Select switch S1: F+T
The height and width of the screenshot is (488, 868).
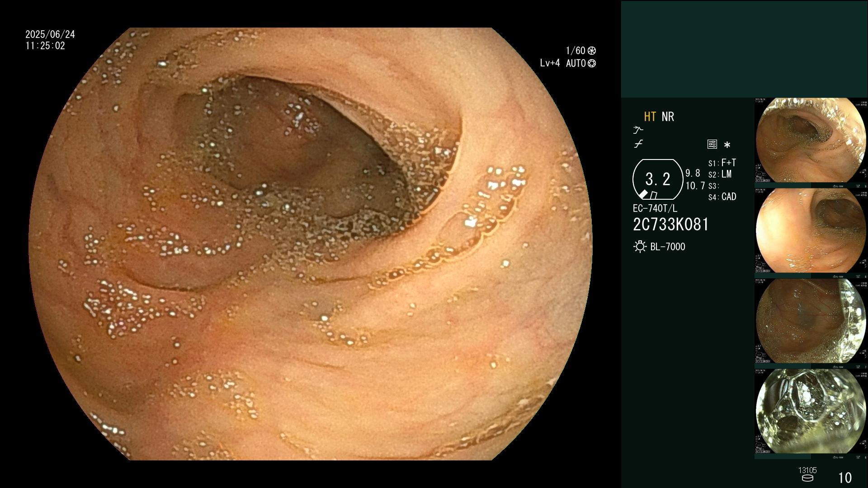click(722, 163)
